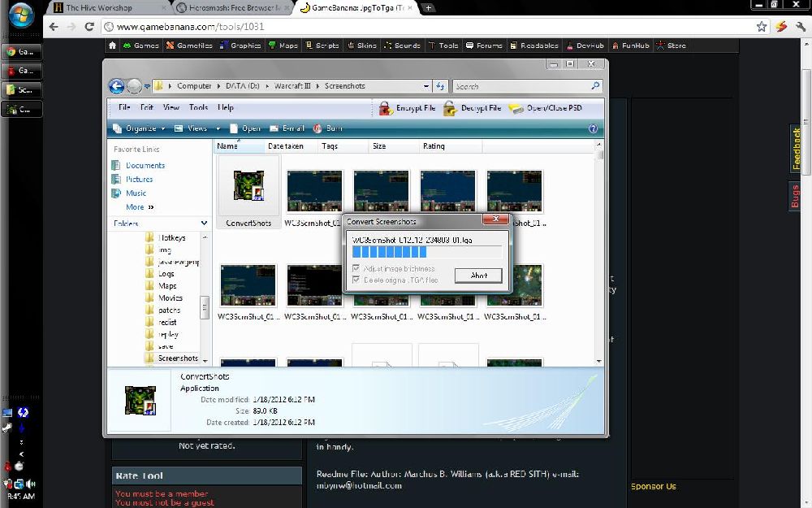This screenshot has width=812, height=508.
Task: Open the Organize dropdown
Action: 139,128
